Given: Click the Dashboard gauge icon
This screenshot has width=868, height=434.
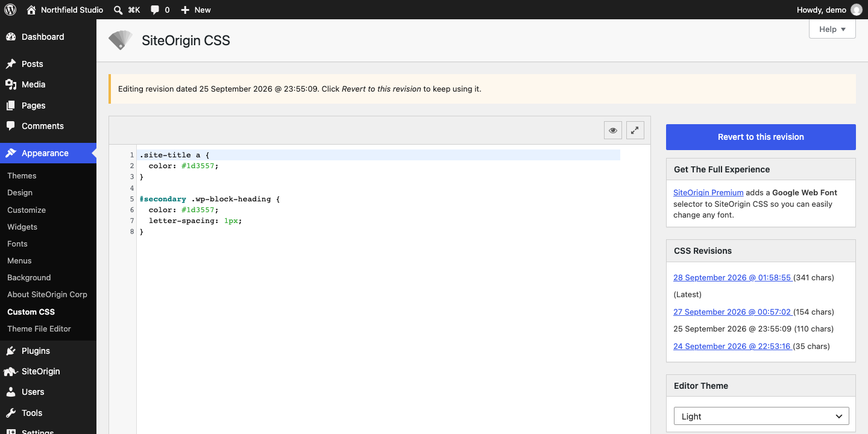Looking at the screenshot, I should point(11,37).
